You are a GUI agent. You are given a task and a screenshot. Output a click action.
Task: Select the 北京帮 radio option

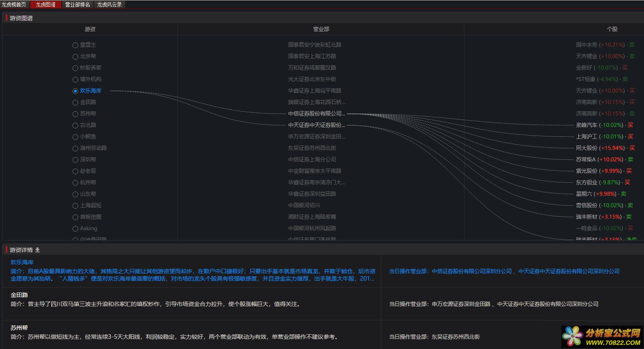click(75, 57)
